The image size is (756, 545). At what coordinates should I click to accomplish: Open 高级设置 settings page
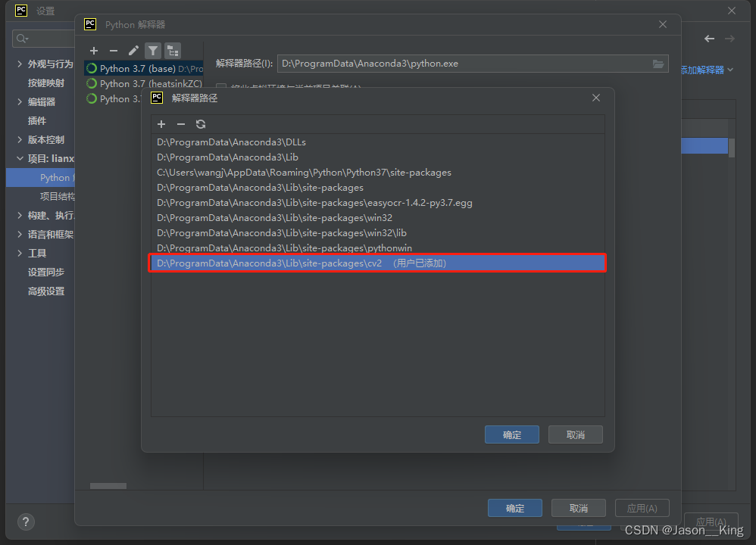[x=45, y=291]
